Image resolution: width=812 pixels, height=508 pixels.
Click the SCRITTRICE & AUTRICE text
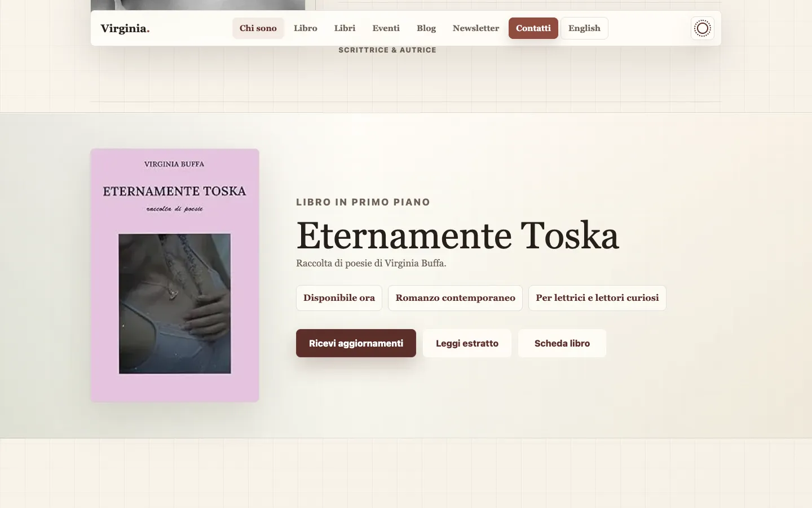(387, 50)
